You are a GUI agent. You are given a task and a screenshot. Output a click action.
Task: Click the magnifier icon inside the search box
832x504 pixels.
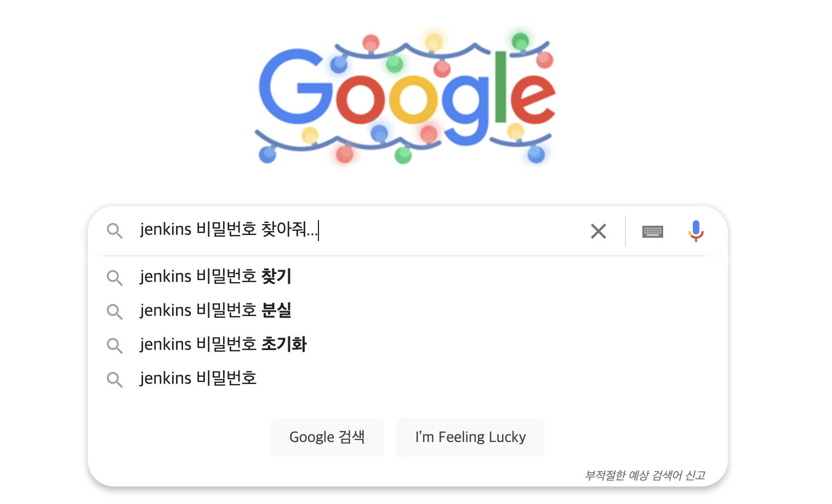(x=115, y=231)
